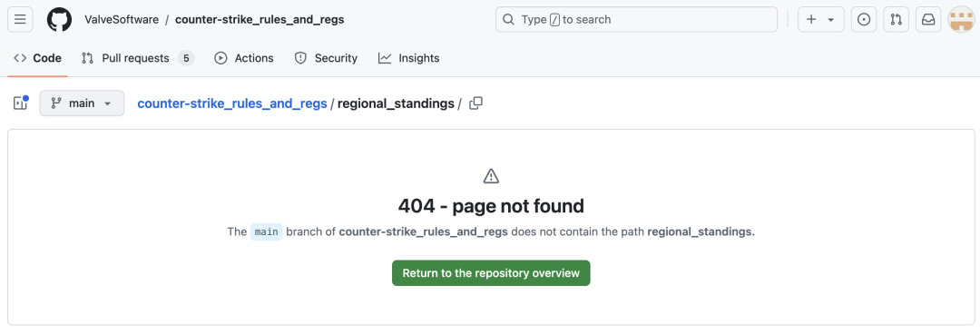Click Return to the repository overview button
The image size is (980, 335).
(491, 273)
